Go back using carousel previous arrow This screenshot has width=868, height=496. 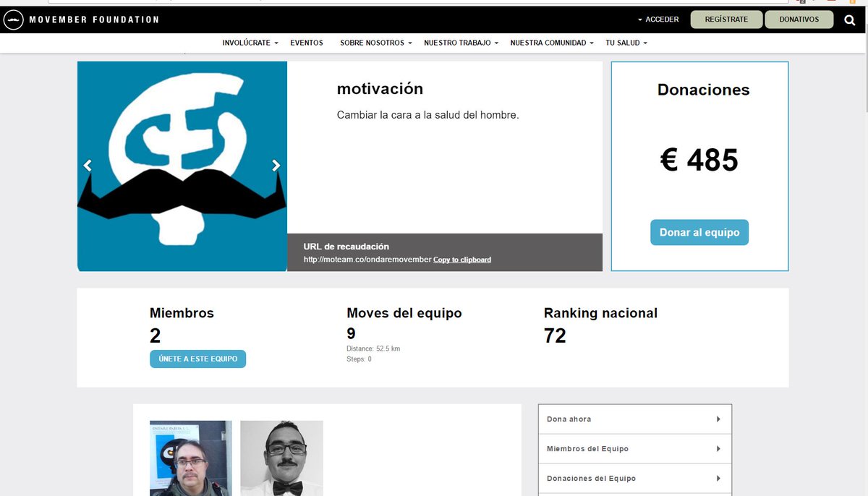pos(87,166)
